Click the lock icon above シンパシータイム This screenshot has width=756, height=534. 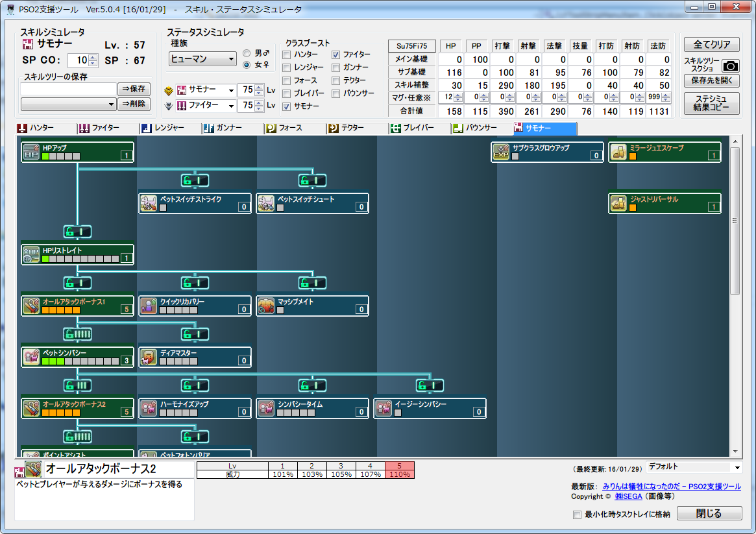click(312, 385)
